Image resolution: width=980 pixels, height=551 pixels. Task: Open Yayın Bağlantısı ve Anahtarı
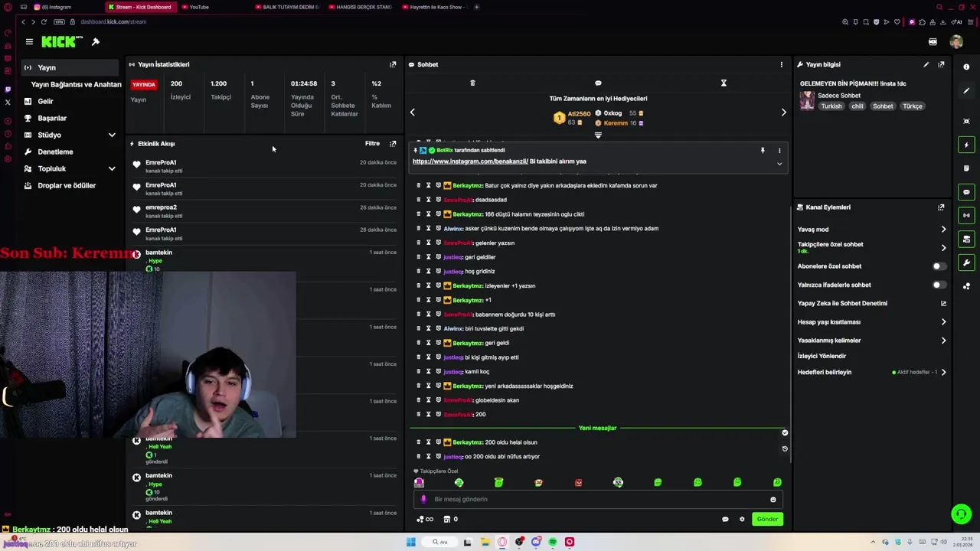tap(76, 84)
